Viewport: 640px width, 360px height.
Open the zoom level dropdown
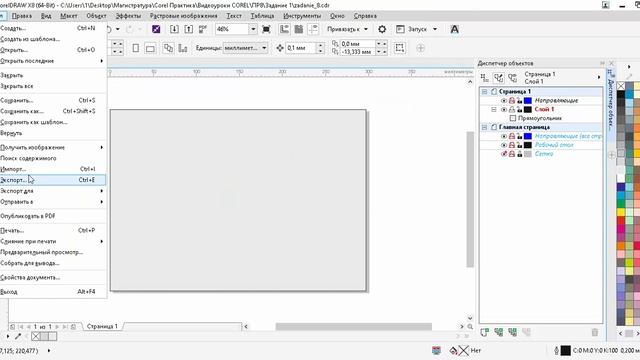coord(253,29)
